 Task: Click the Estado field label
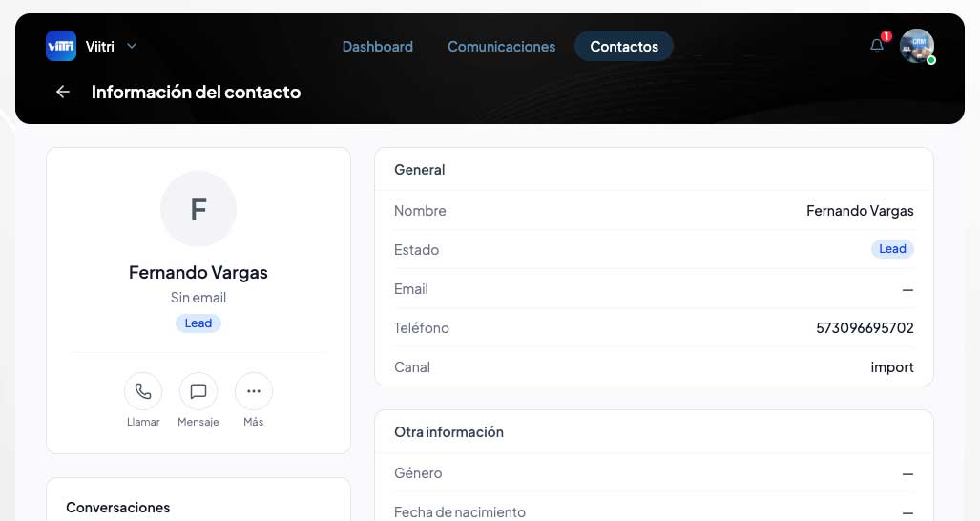pos(416,250)
